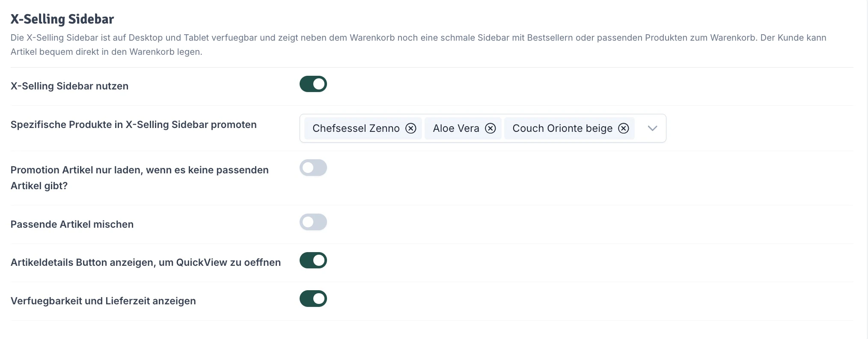
Task: Disable "Artikeldetails Button anzeigen" toggle
Action: 313,260
